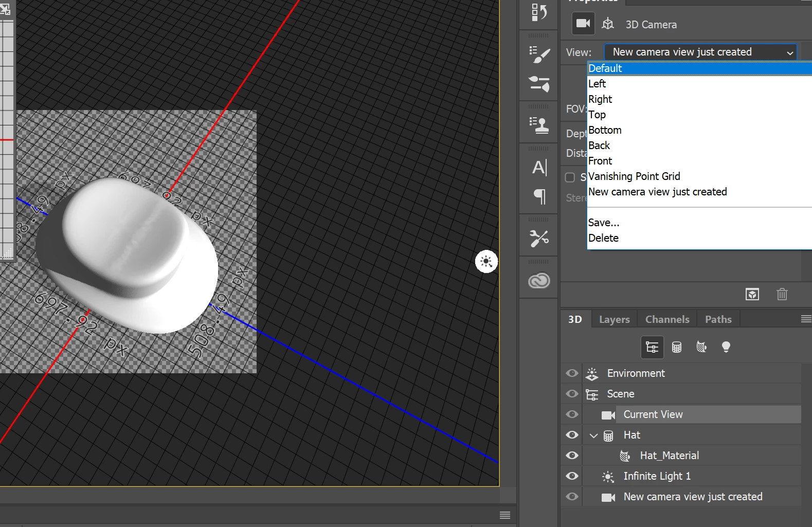Choose Vanishing Point Grid view
The height and width of the screenshot is (527, 812).
click(x=699, y=176)
